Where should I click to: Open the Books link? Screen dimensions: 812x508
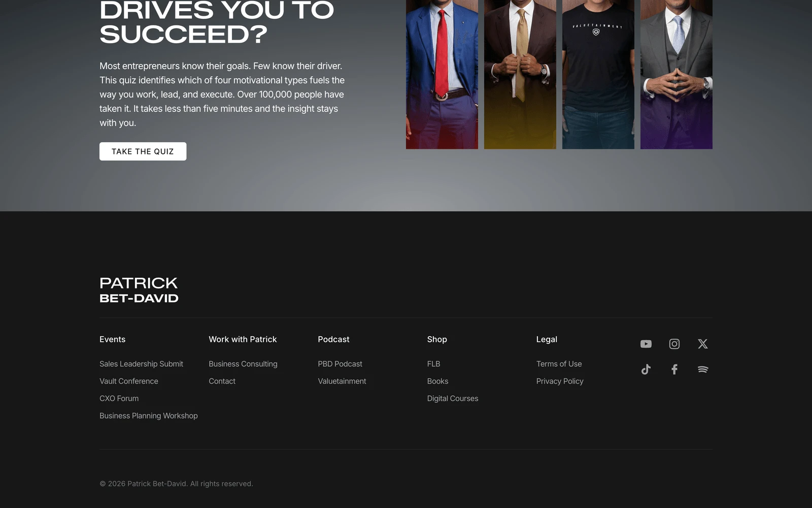(437, 381)
